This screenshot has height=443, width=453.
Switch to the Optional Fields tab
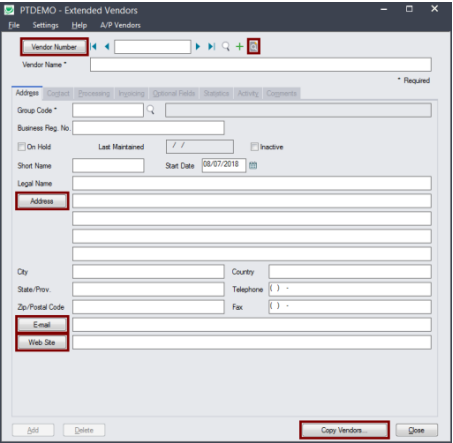174,93
